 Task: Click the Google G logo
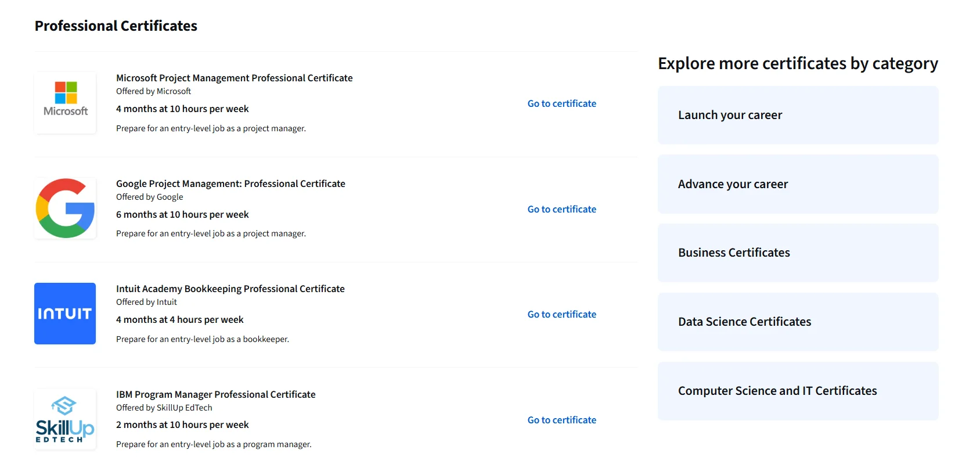pos(65,208)
